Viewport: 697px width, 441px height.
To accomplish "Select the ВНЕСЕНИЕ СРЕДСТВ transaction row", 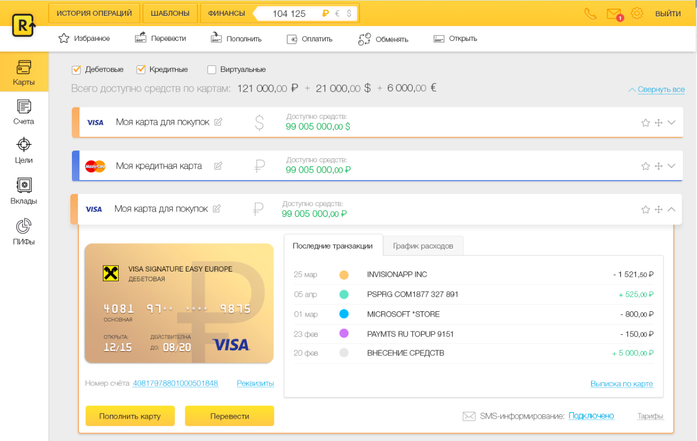I will click(x=473, y=353).
